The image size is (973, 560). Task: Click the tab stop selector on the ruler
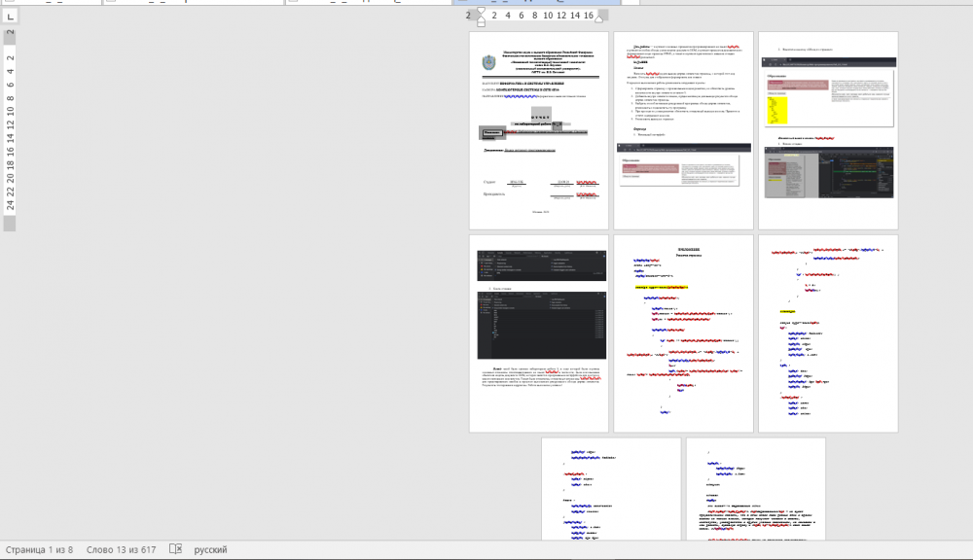(x=10, y=17)
